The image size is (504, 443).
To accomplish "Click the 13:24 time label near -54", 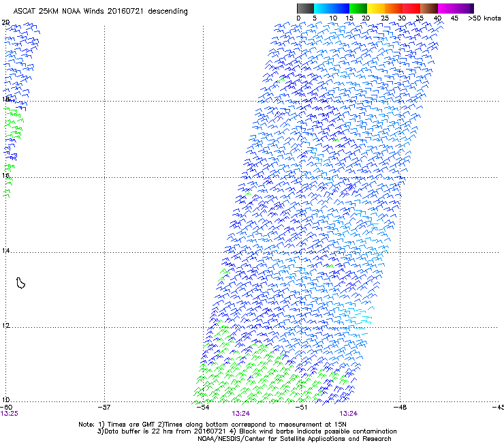I will pyautogui.click(x=240, y=414).
